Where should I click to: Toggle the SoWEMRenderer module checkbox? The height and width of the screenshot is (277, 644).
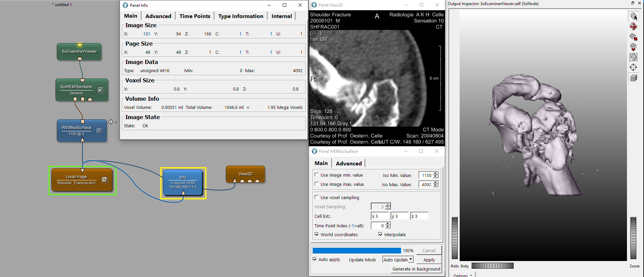[101, 90]
